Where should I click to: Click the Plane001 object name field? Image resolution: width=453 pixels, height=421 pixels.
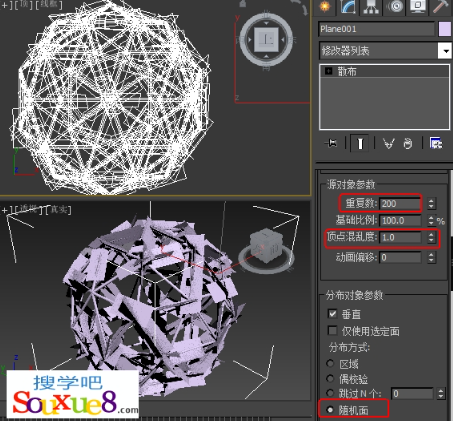[x=377, y=29]
